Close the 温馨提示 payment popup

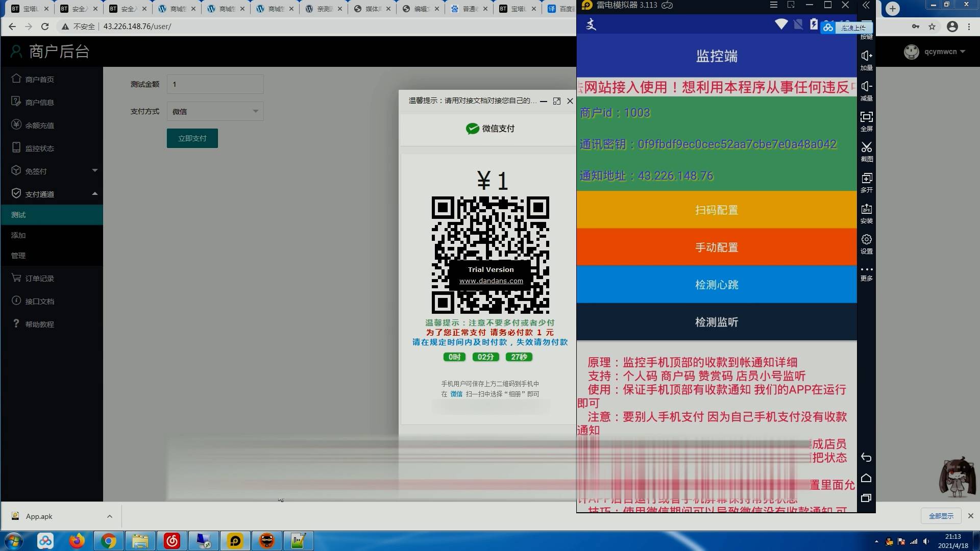click(x=570, y=101)
